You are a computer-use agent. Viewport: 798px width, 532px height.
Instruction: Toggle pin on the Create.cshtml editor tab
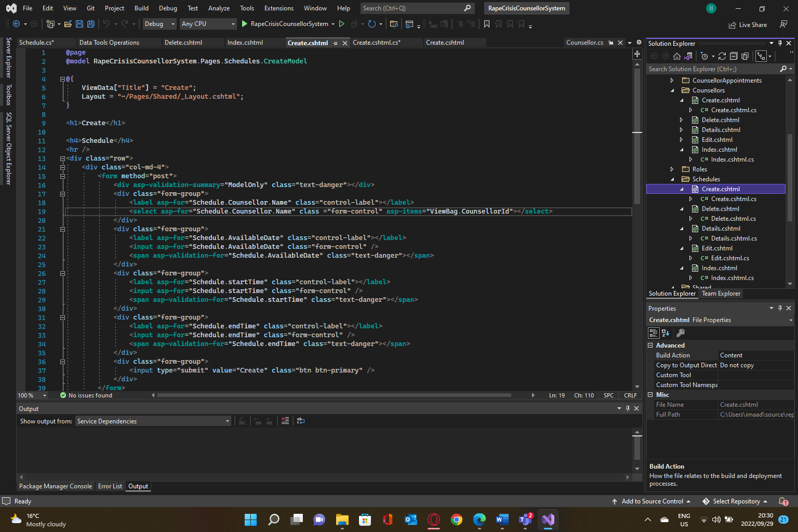click(x=335, y=43)
